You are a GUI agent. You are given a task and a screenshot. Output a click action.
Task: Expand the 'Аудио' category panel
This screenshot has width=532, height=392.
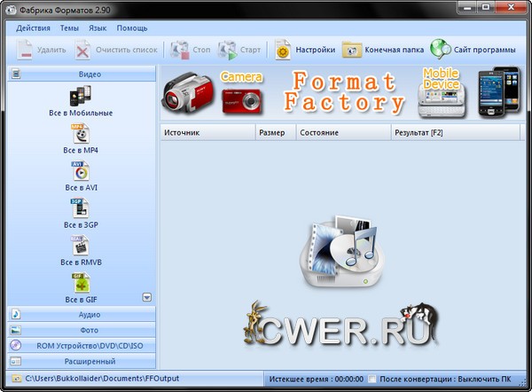point(89,314)
